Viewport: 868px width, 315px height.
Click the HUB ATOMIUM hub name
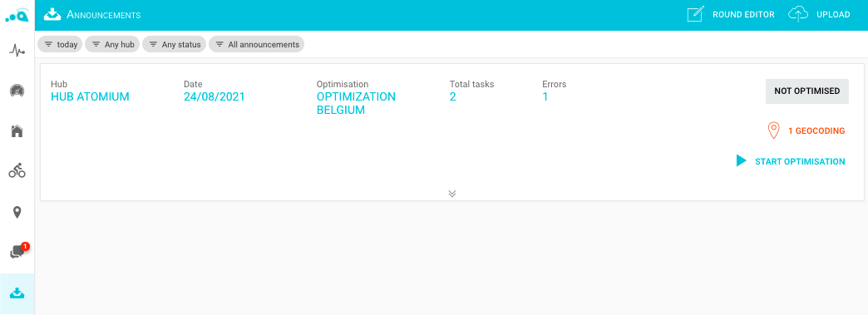(91, 97)
